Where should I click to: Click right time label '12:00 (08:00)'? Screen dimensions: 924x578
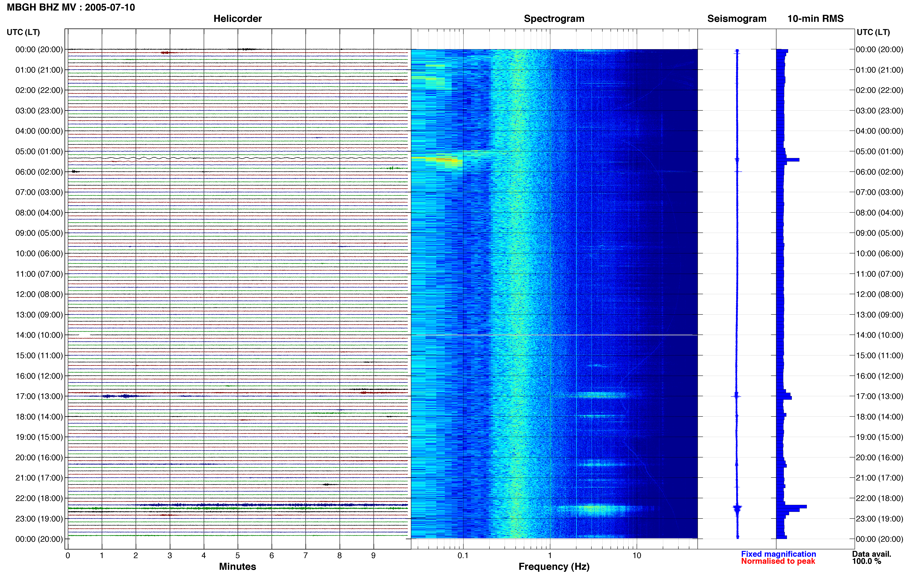tap(879, 294)
